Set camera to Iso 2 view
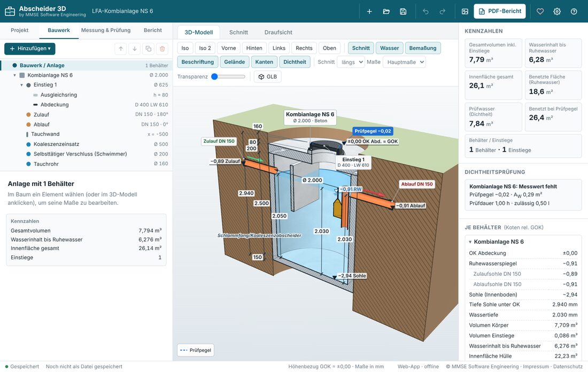This screenshot has height=372, width=588. coord(205,48)
